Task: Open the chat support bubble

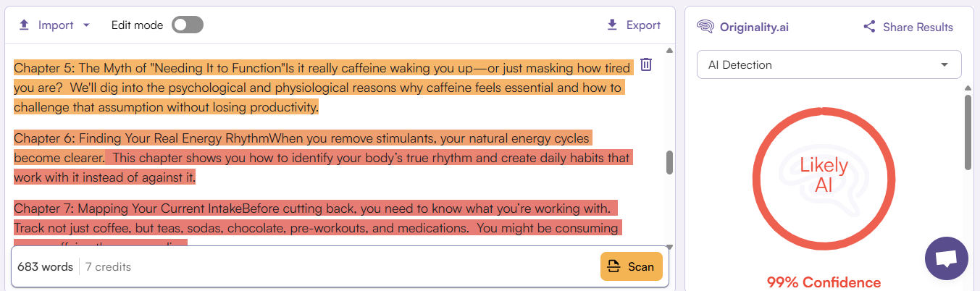Action: pyautogui.click(x=947, y=258)
